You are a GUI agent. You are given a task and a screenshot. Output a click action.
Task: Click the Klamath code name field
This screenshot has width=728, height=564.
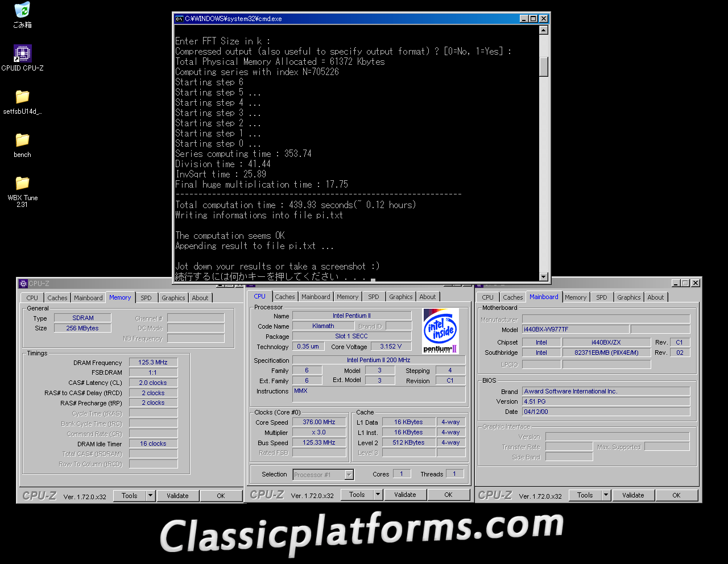coord(323,326)
